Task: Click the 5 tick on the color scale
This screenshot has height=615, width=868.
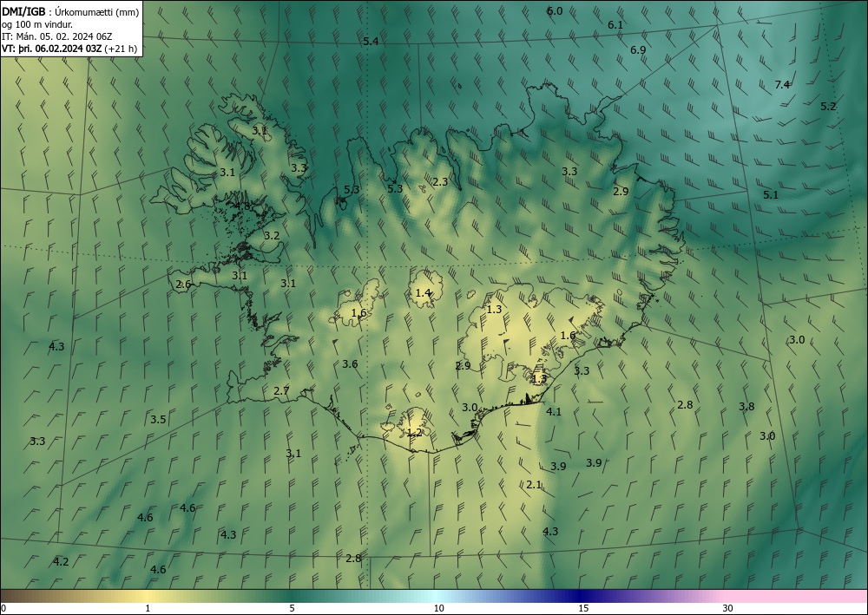Action: 292,608
